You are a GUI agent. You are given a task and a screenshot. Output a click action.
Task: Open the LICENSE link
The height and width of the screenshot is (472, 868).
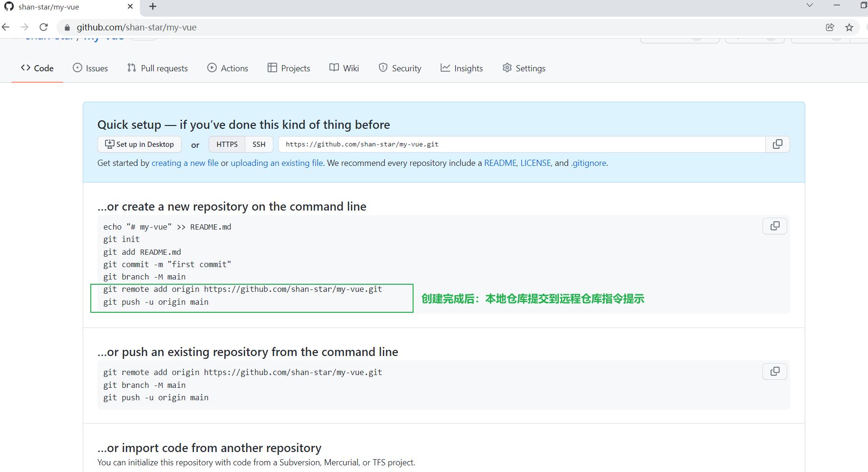pyautogui.click(x=535, y=163)
